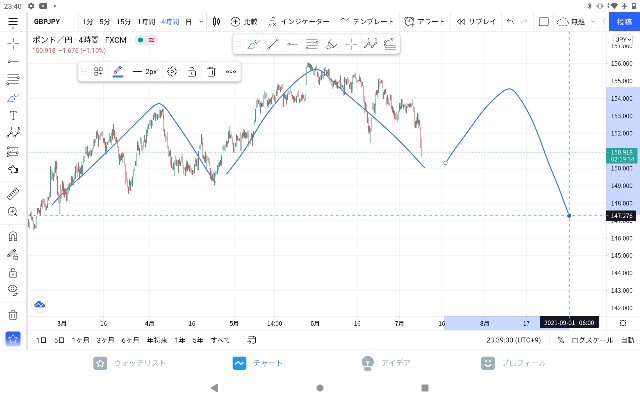Toggle 自動 auto scale
This screenshot has height=400, width=640.
pyautogui.click(x=627, y=340)
